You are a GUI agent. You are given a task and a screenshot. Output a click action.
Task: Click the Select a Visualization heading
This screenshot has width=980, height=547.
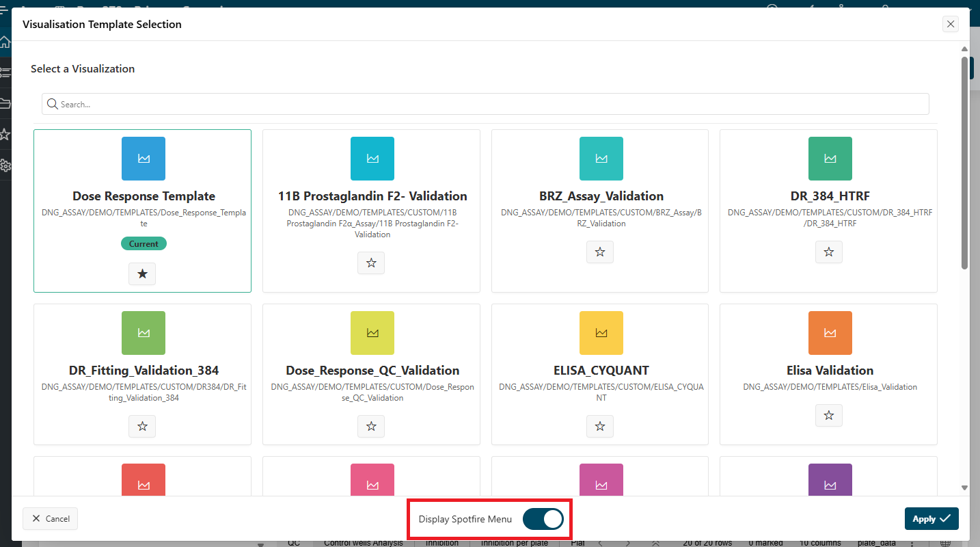tap(83, 68)
